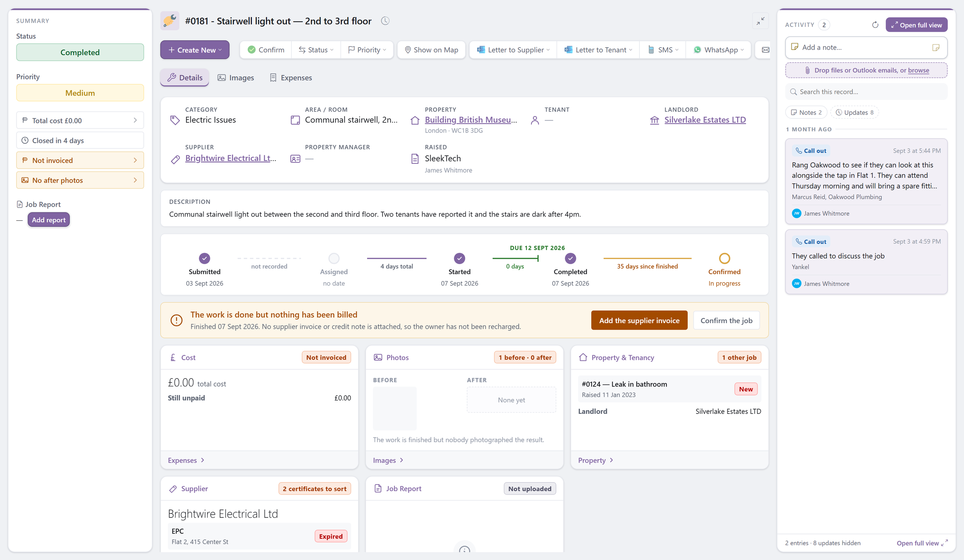Click the job avatar icon next to #0181

[x=170, y=21]
